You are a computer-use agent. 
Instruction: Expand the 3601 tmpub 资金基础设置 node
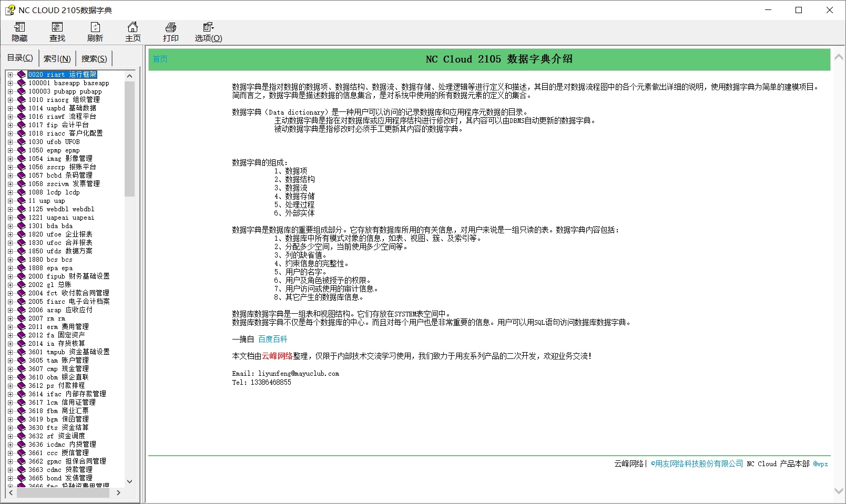tap(12, 352)
